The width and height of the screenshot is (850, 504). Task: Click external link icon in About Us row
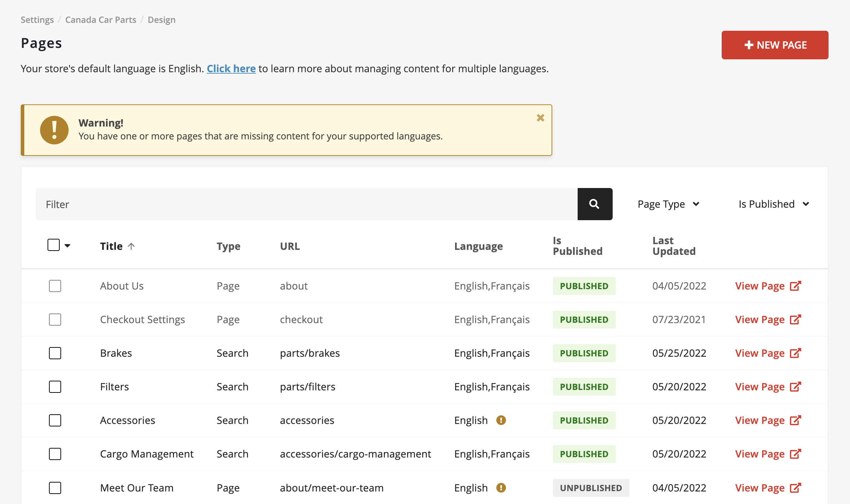pyautogui.click(x=795, y=286)
